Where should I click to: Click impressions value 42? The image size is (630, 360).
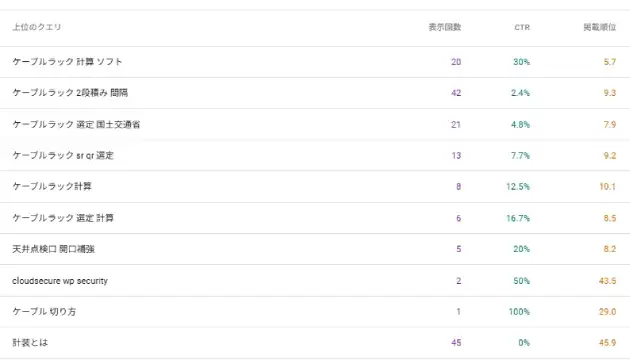456,93
